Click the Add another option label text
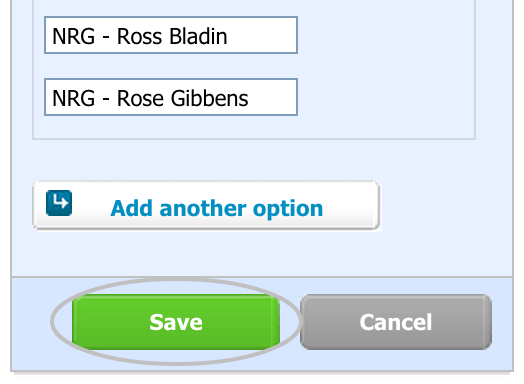524x384 pixels. [x=217, y=209]
